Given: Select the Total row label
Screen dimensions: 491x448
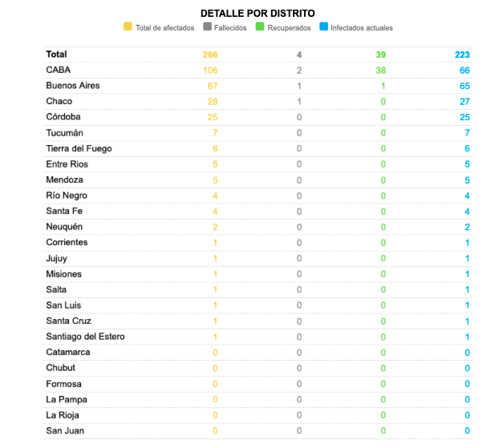Looking at the screenshot, I should [x=57, y=54].
